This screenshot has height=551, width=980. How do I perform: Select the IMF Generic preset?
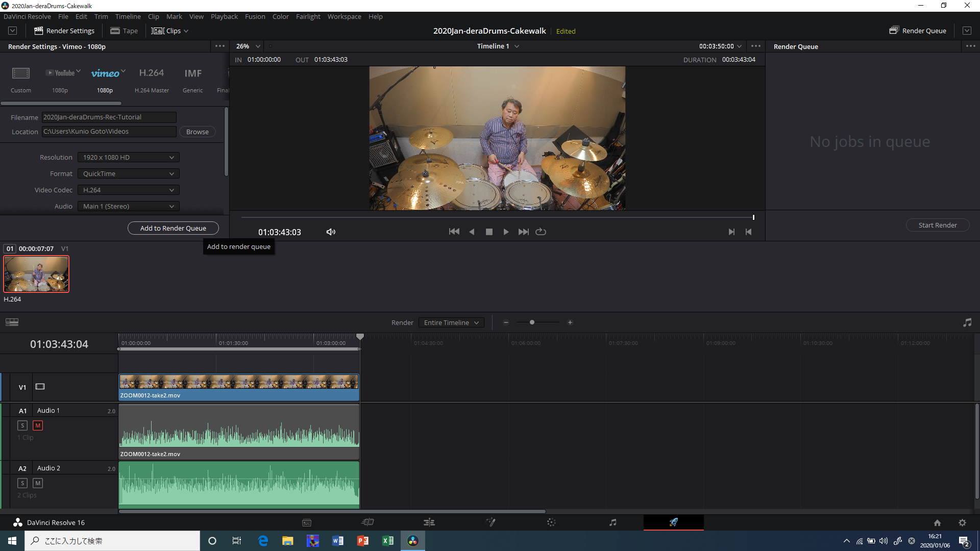pyautogui.click(x=193, y=80)
